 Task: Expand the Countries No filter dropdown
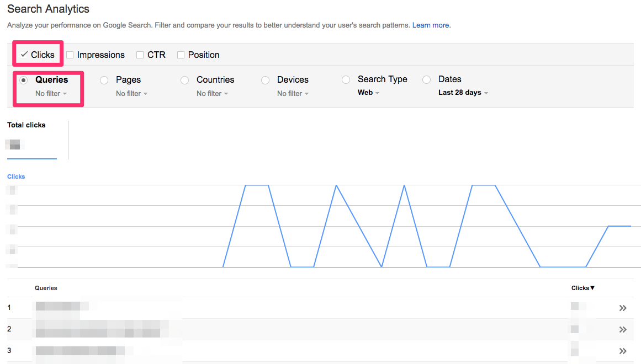[x=212, y=94]
